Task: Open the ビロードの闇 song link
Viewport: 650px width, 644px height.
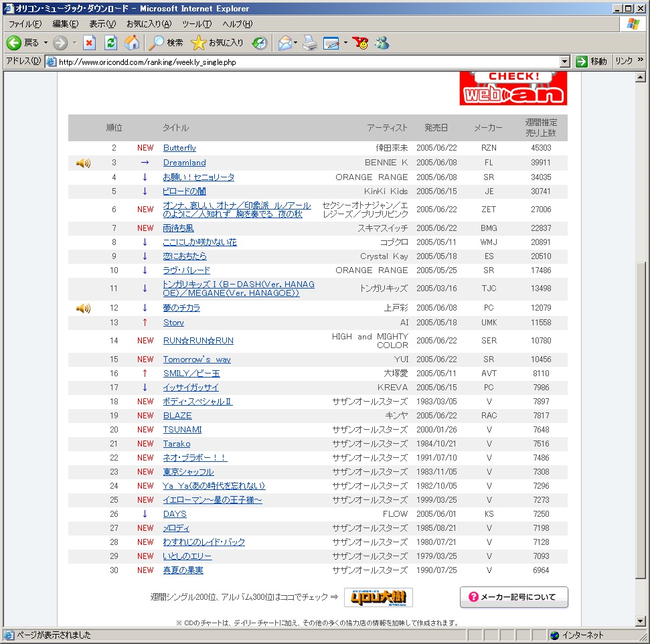Action: point(185,191)
